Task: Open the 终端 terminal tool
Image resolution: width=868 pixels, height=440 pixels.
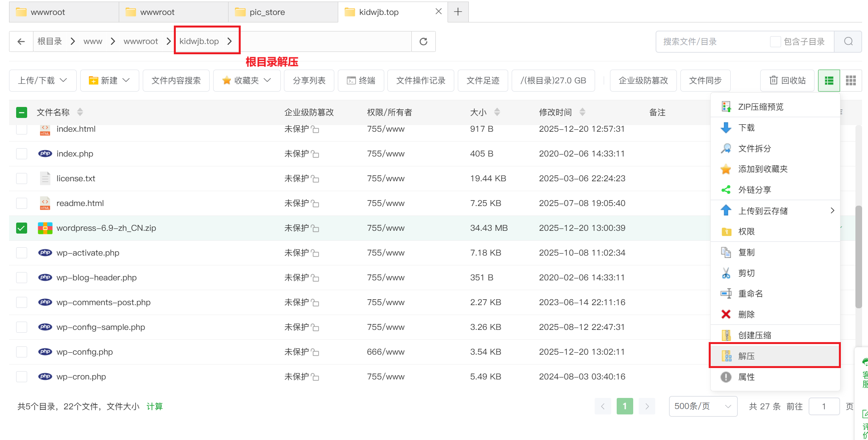Action: coord(361,80)
